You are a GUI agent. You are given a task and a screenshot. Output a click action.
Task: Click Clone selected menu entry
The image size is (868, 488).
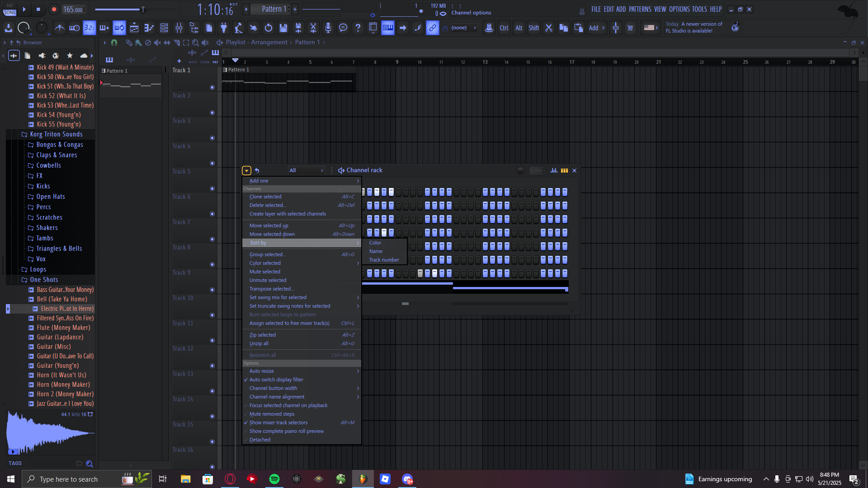coord(265,197)
